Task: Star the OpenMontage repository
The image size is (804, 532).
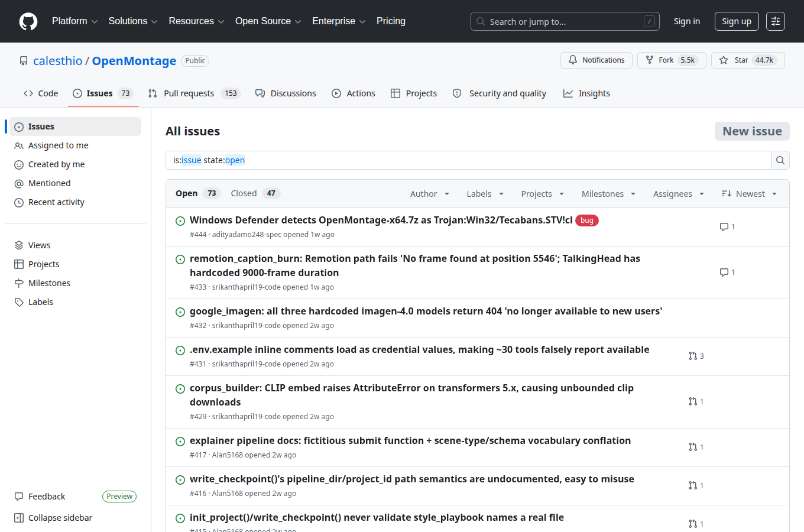Action: (x=748, y=60)
